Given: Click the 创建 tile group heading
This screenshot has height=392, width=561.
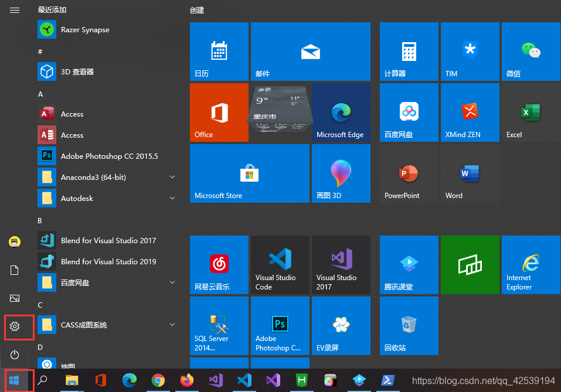Looking at the screenshot, I should (x=197, y=11).
